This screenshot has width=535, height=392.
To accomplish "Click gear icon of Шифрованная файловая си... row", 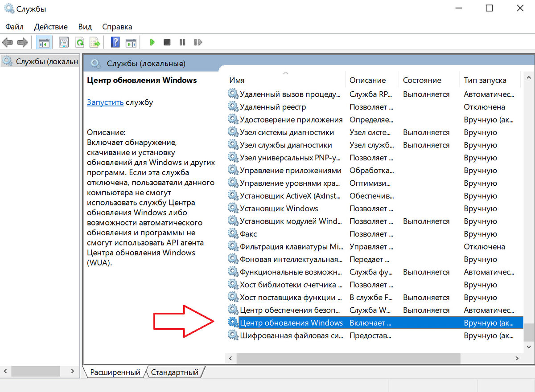I will click(233, 335).
